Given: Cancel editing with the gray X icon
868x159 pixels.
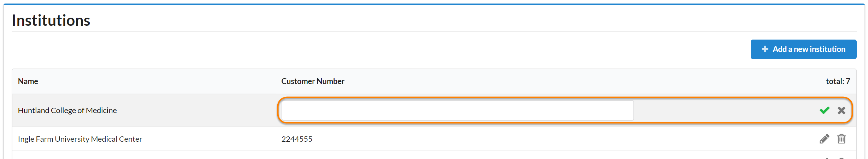Looking at the screenshot, I should (841, 111).
